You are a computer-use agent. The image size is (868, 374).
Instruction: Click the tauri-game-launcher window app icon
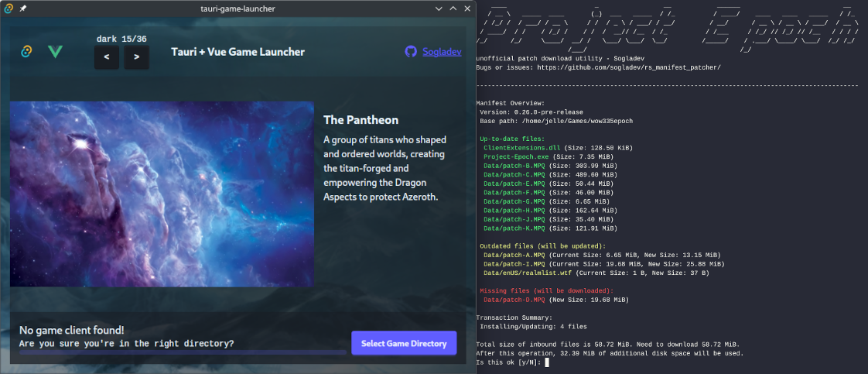coord(9,9)
